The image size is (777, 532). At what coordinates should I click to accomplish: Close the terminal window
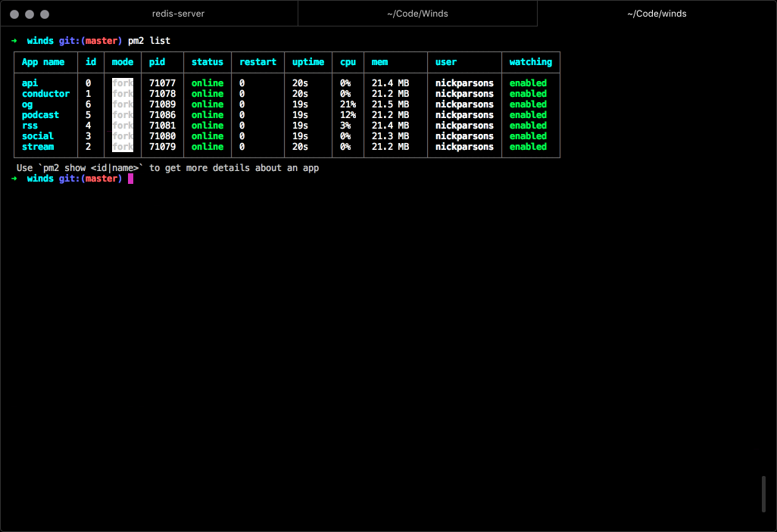[x=14, y=14]
